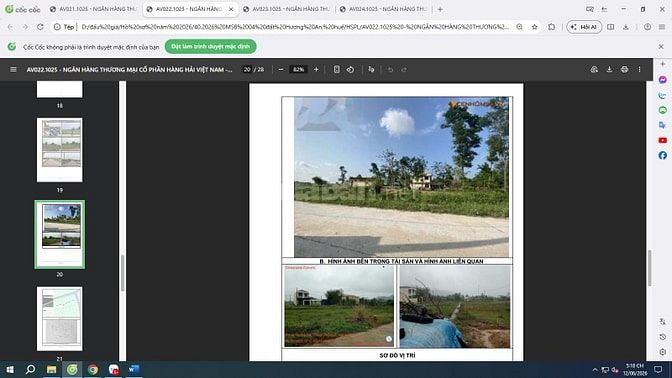The width and height of the screenshot is (672, 378).
Task: Switch to AV021.1025 tab
Action: coord(93,9)
